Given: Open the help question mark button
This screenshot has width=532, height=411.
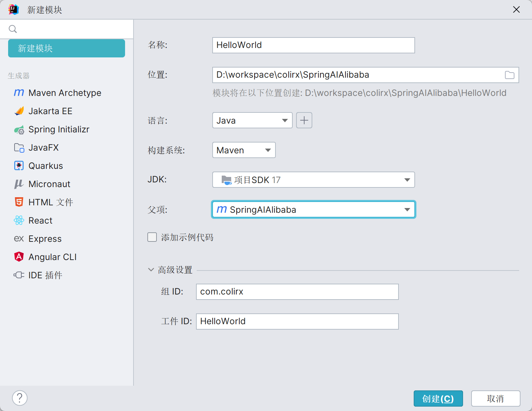Looking at the screenshot, I should (20, 398).
